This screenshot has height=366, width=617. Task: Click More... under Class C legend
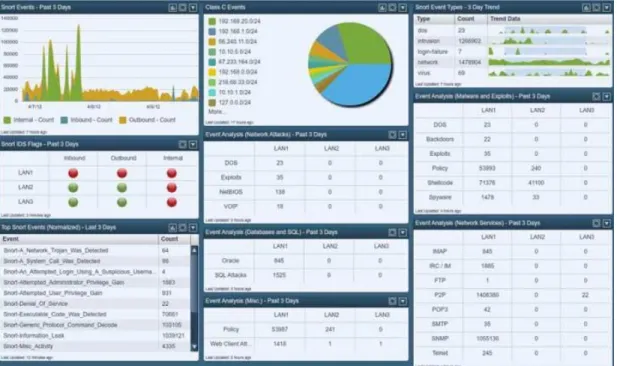point(216,112)
